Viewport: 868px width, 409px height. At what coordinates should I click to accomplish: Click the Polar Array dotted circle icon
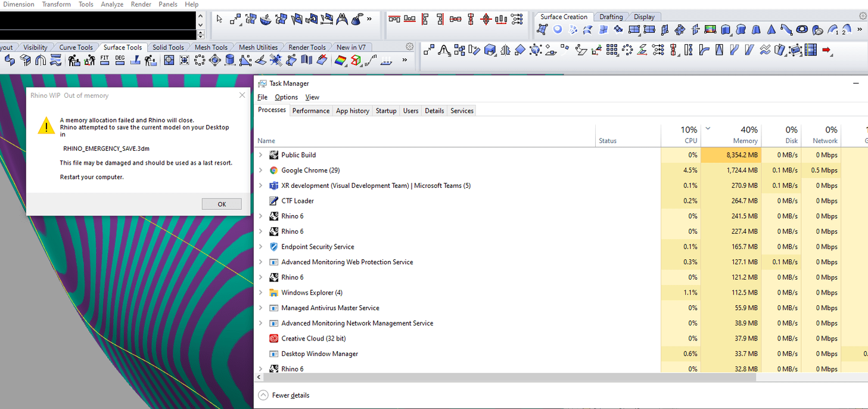tap(627, 50)
